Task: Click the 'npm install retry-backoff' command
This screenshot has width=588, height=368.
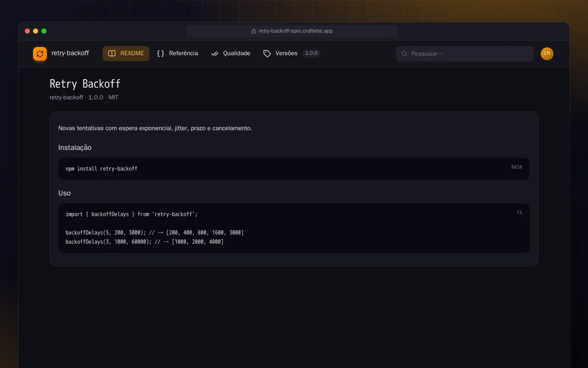Action: tap(102, 169)
